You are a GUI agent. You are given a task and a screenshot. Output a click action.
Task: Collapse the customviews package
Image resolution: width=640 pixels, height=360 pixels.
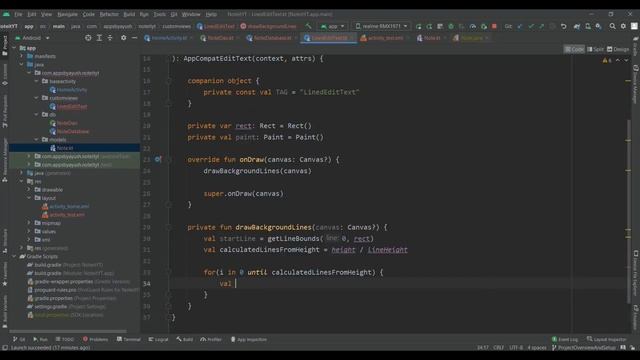[x=36, y=98]
